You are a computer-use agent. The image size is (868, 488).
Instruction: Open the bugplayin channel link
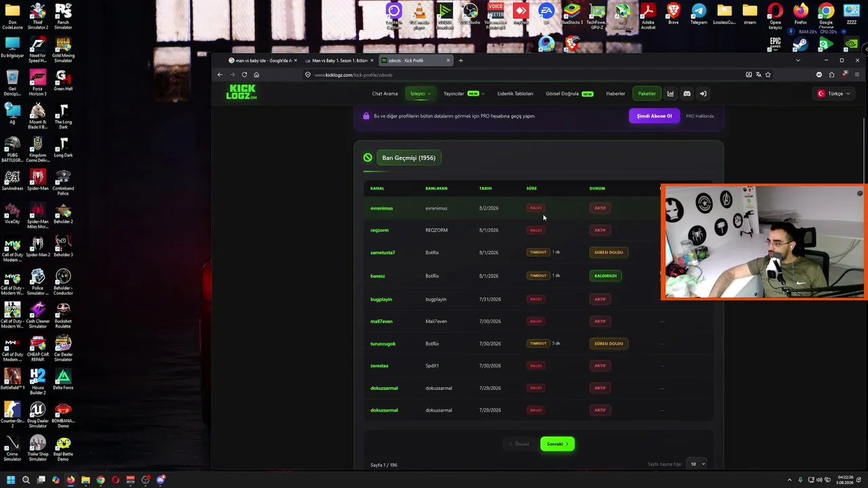[x=381, y=300]
